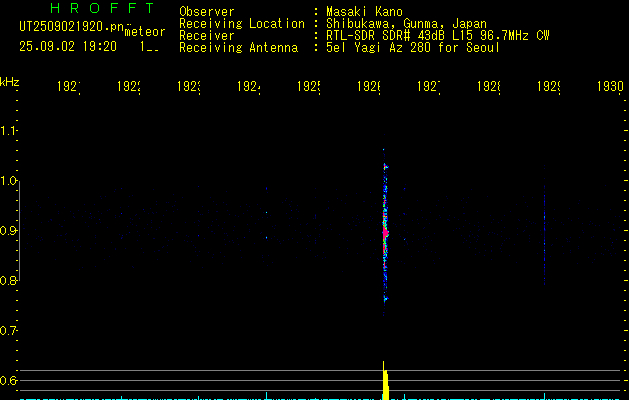Viewport: 629px width, 400px height.
Task: Click the observer name Masaki Kano
Action: (x=364, y=12)
